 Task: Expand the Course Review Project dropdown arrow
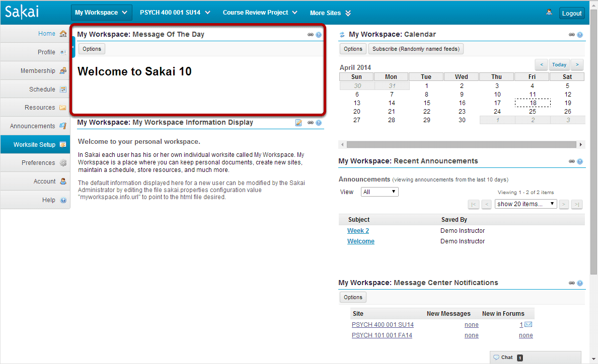pos(295,13)
